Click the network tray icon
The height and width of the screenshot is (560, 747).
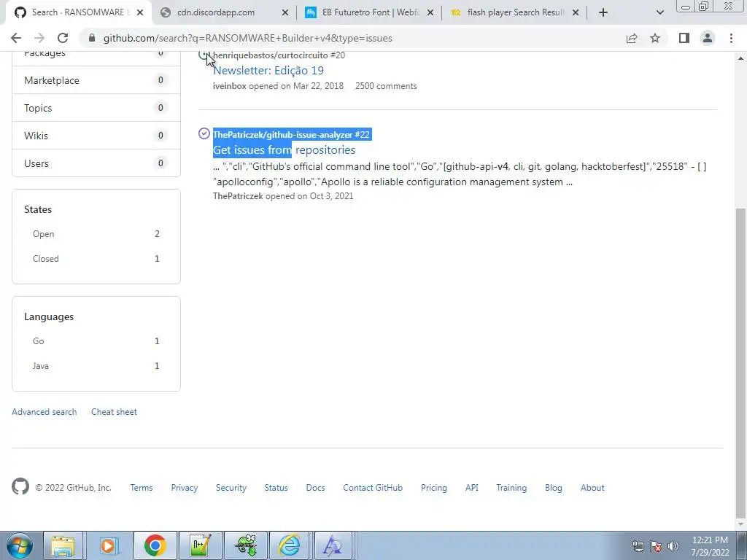click(x=638, y=546)
